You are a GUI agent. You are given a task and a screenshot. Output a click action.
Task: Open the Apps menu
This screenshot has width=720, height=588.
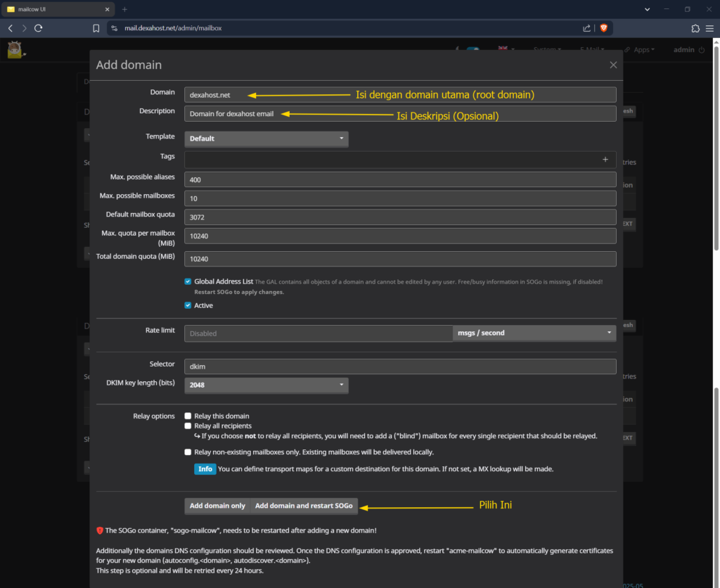pos(639,50)
